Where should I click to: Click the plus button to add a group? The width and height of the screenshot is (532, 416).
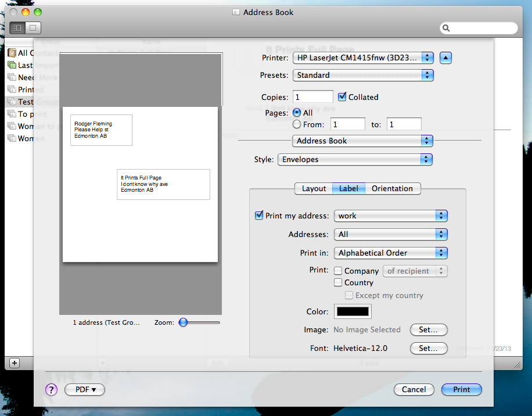coord(13,363)
